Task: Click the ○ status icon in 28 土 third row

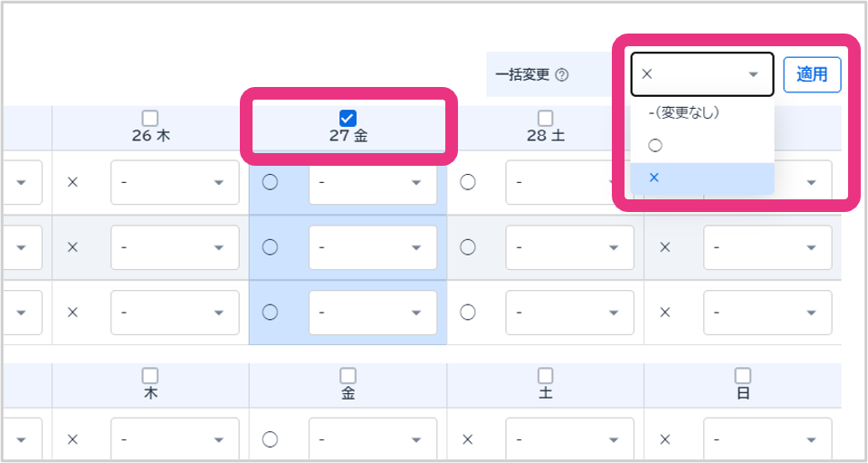Action: tap(467, 312)
